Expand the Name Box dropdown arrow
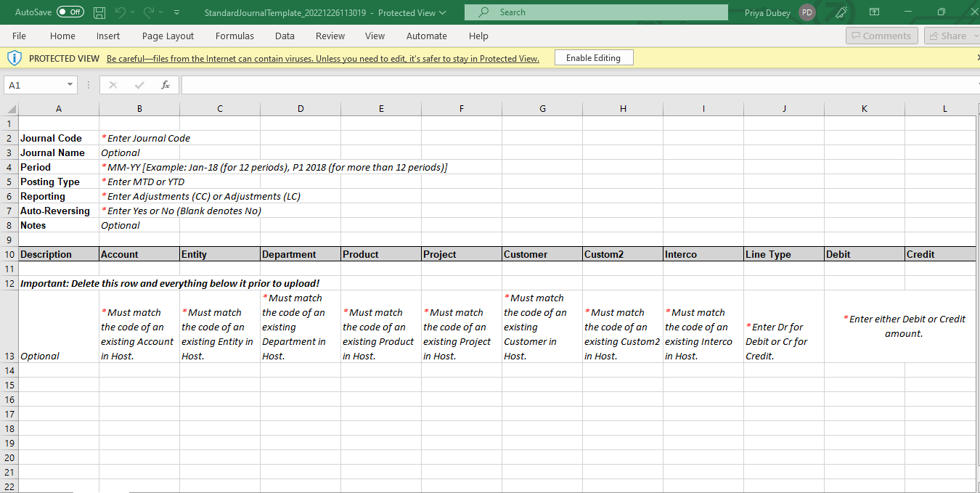 70,85
